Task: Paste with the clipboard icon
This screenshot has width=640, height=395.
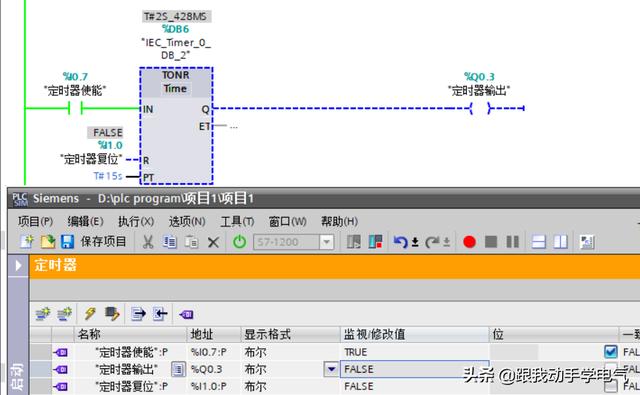Action: 191,242
